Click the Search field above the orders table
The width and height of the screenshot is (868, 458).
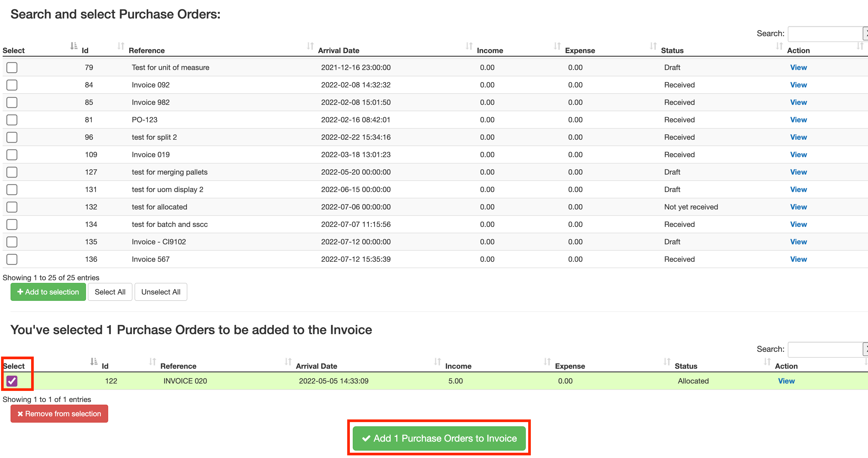(x=826, y=33)
